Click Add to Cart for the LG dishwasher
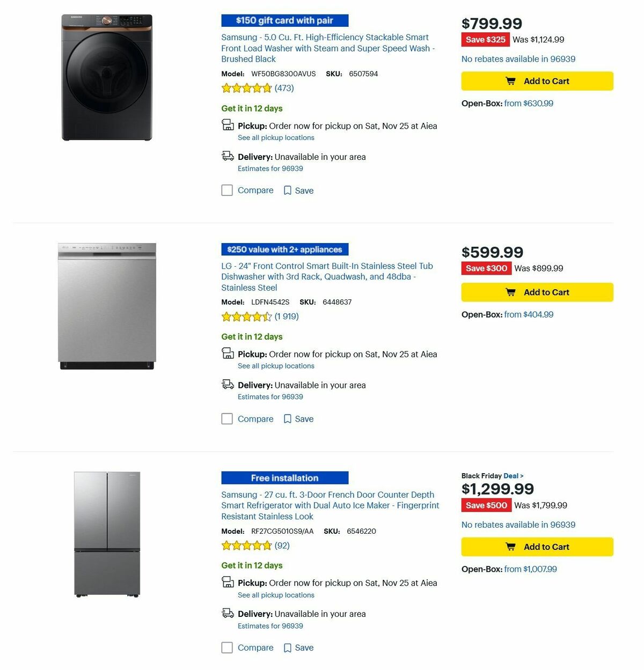Viewport: 644px width, 670px height. [537, 292]
